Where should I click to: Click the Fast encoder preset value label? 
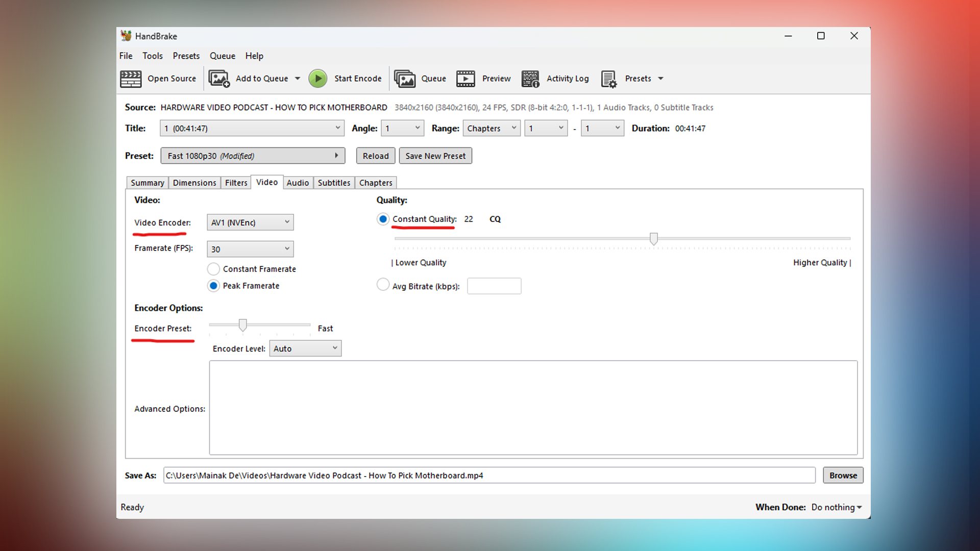[325, 329]
